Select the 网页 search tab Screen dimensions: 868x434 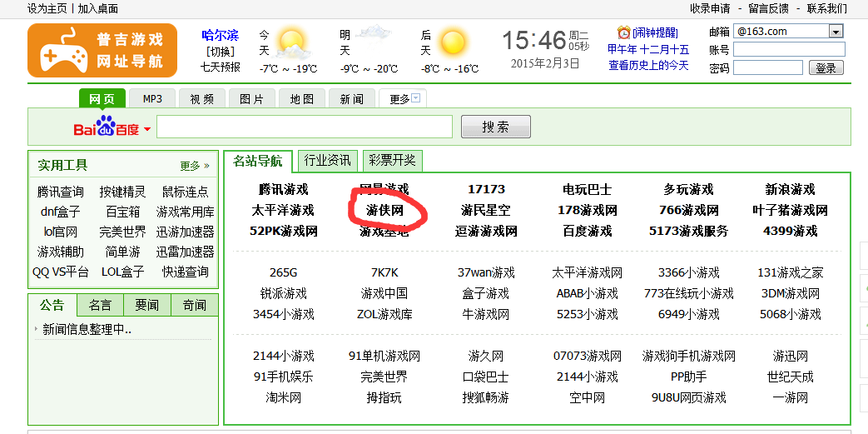(102, 98)
